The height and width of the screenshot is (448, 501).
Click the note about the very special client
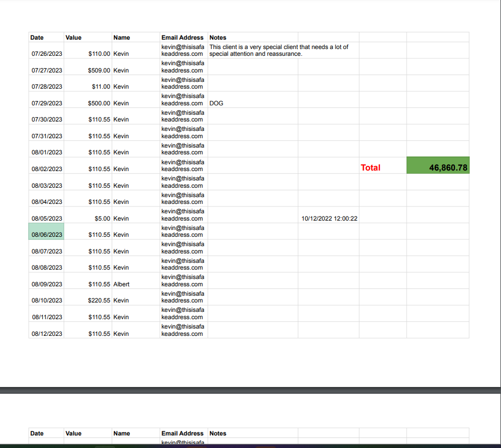[279, 50]
